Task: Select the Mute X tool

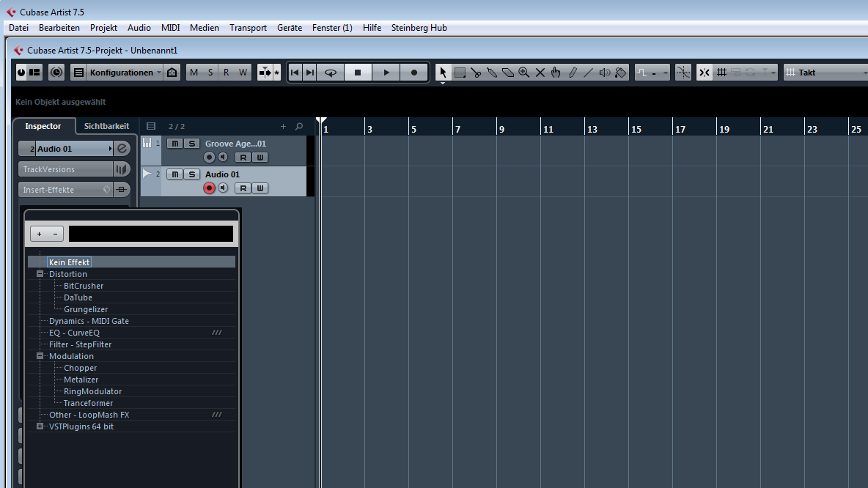Action: click(x=540, y=73)
